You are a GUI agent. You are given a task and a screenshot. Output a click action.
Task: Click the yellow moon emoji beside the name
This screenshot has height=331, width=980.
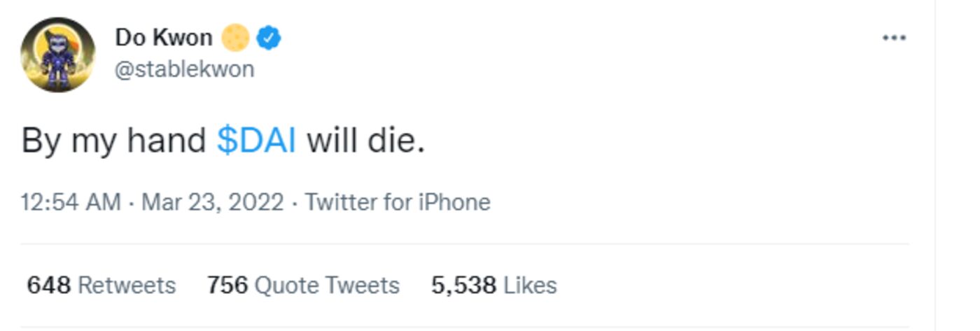tap(235, 38)
